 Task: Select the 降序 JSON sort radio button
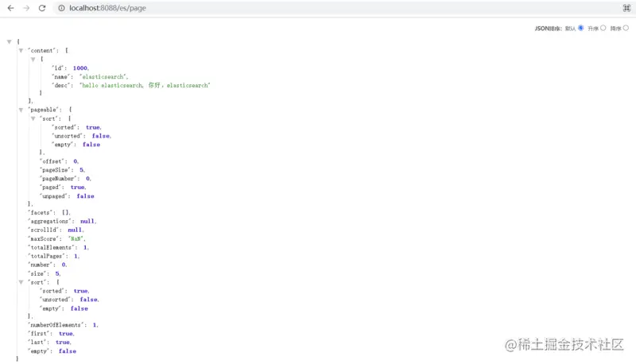click(626, 28)
